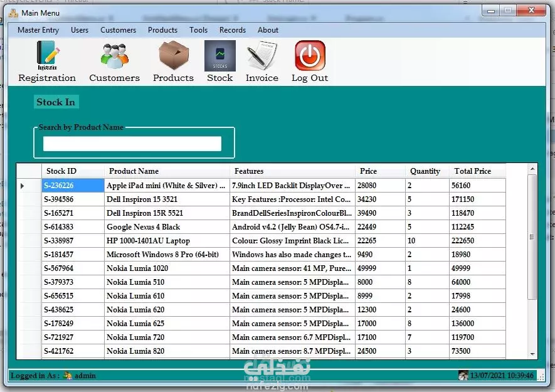Click the 7.9inch LED Backlit Display features cell

(292, 186)
